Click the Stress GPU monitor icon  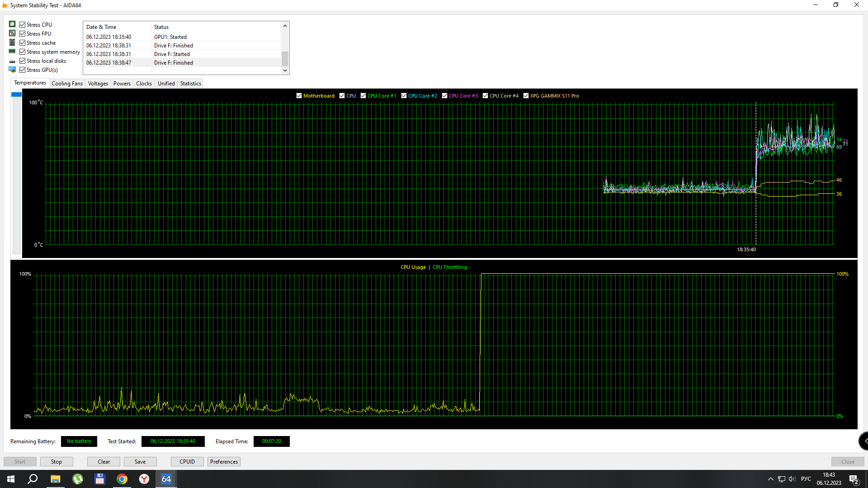(x=12, y=70)
